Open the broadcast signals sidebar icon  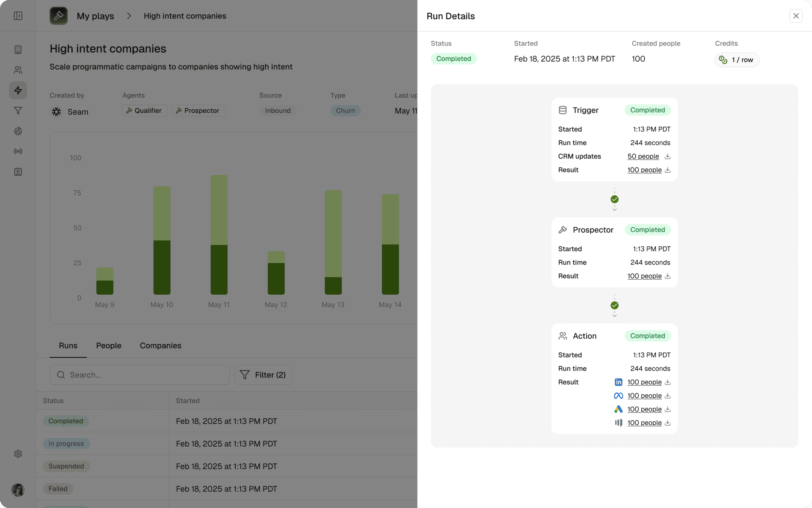pos(18,151)
